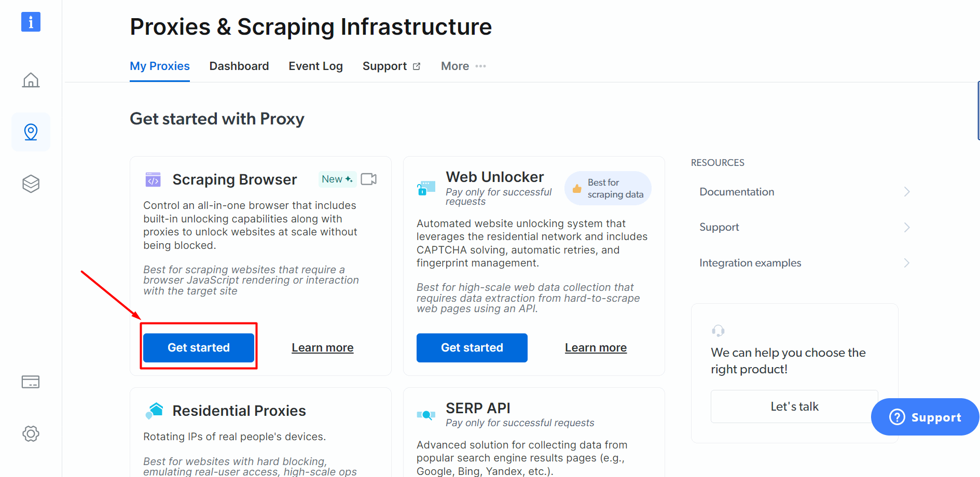Open the floating Support chat button
Viewport: 980px width, 477px height.
pos(925,417)
